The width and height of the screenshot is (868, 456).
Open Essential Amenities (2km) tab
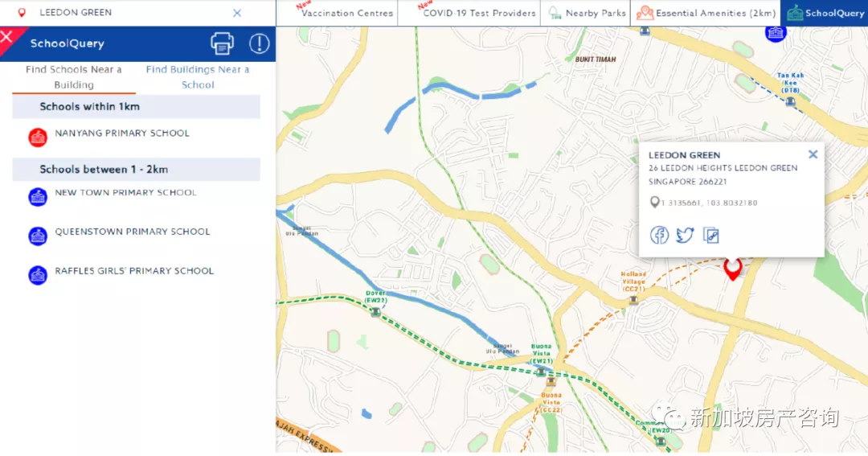[704, 13]
